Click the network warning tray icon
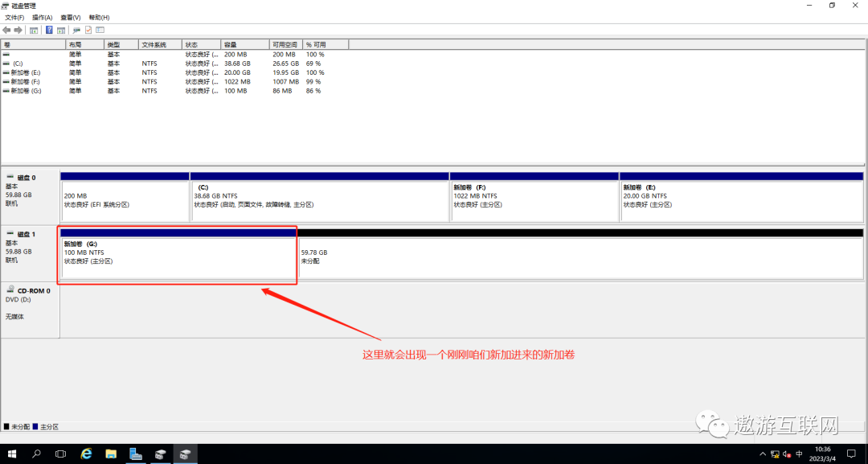Image resolution: width=868 pixels, height=464 pixels. coord(775,454)
